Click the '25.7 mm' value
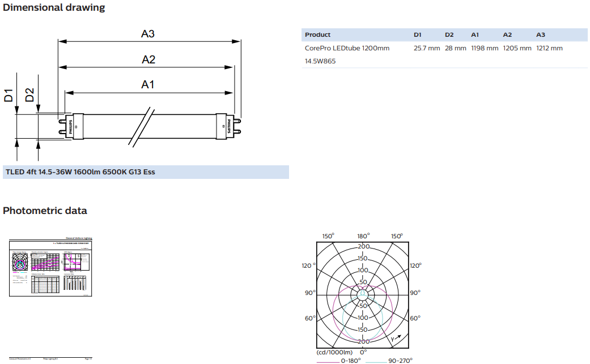590x364 pixels. pos(427,48)
